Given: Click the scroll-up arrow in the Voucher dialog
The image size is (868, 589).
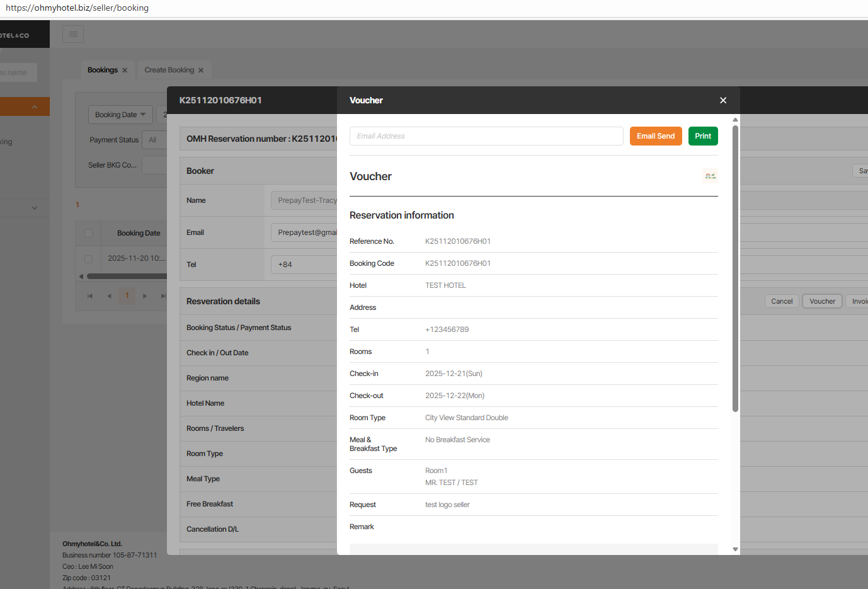Looking at the screenshot, I should pyautogui.click(x=735, y=120).
